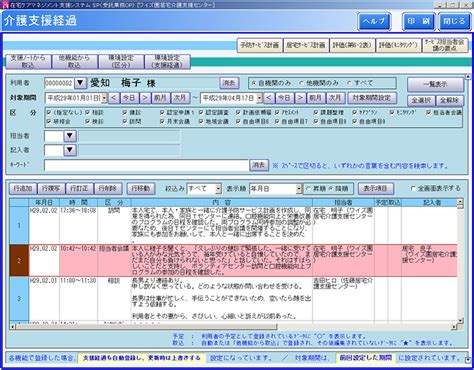Toggle the 訪問 category checkbox
The image size is (474, 370).
[x=125, y=122]
